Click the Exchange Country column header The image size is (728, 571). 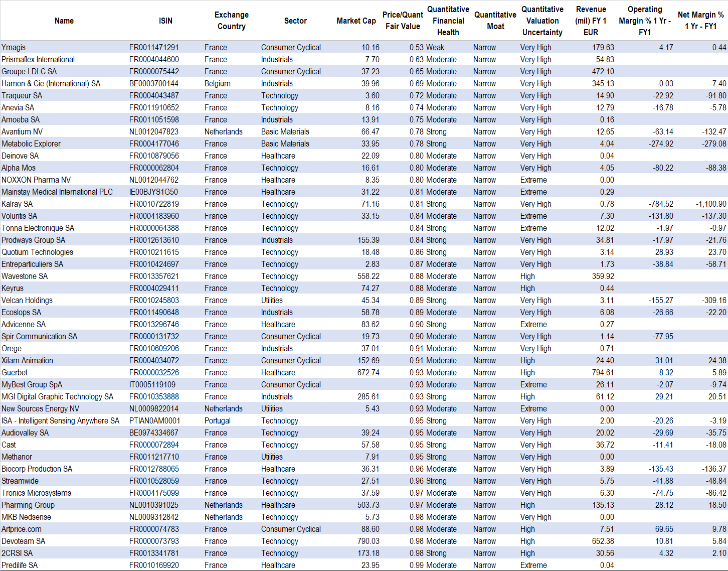tap(231, 21)
